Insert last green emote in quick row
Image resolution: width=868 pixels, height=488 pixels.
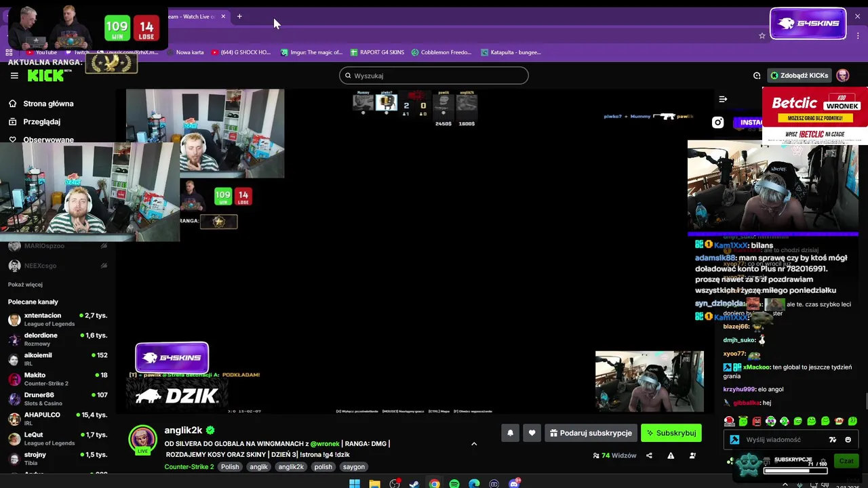pyautogui.click(x=852, y=422)
